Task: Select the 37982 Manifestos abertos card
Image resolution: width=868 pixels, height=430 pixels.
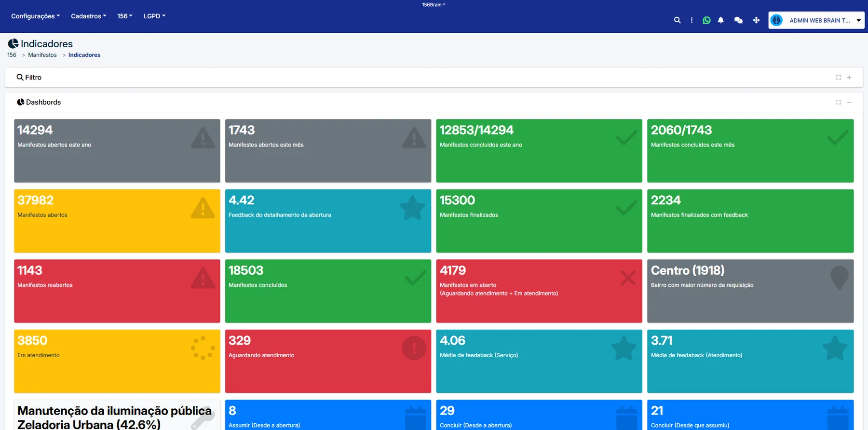Action: click(x=117, y=221)
